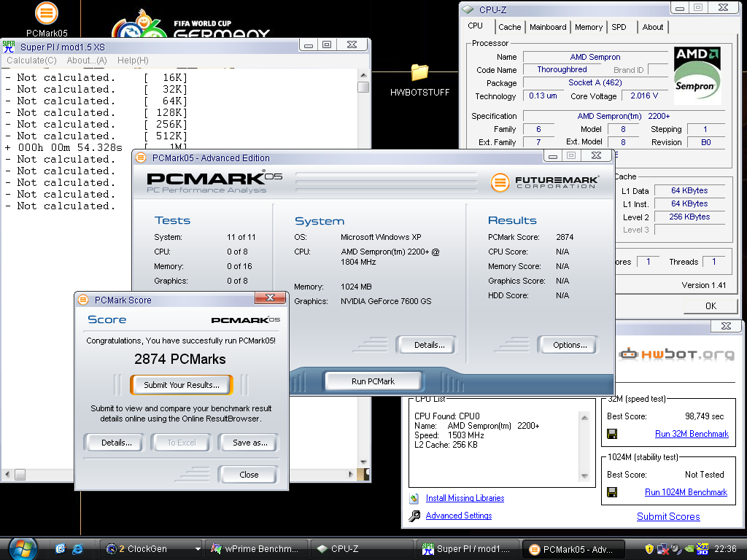
Task: Click the PCMark05 window title icon
Action: coord(141,157)
